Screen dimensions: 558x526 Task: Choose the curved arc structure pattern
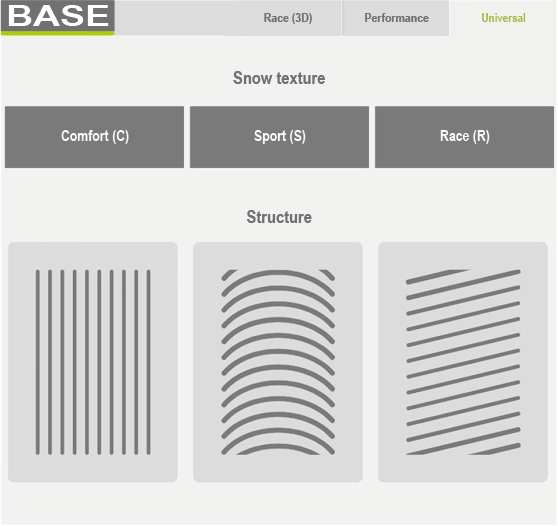pyautogui.click(x=278, y=362)
